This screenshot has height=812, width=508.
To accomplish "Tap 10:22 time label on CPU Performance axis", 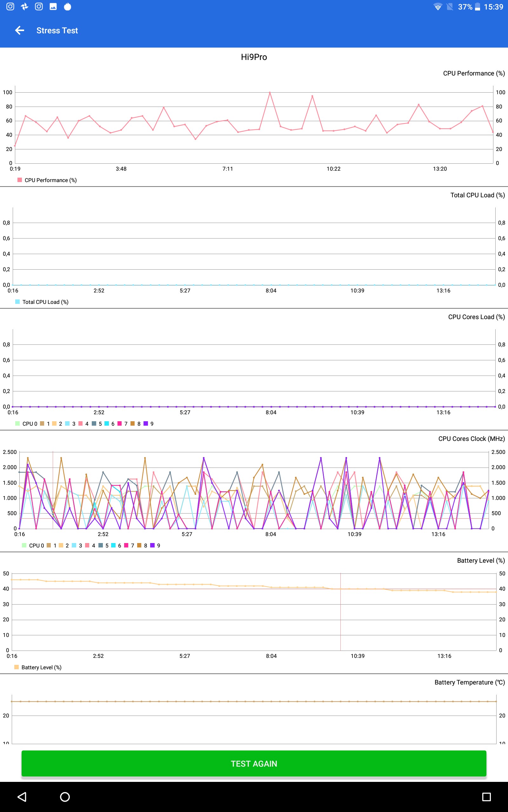I will 334,169.
